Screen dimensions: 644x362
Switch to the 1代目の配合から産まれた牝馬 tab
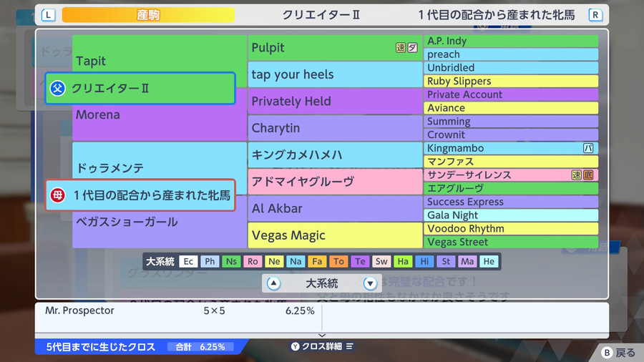(x=497, y=15)
